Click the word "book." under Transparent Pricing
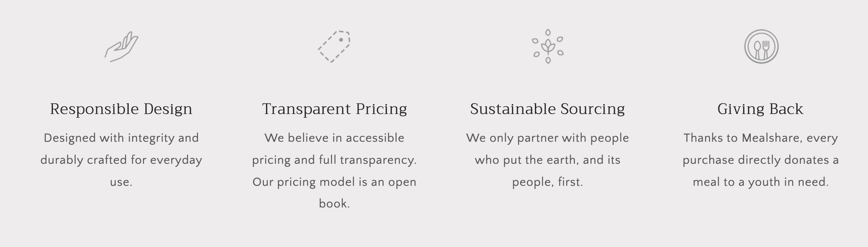The width and height of the screenshot is (868, 247). [334, 204]
